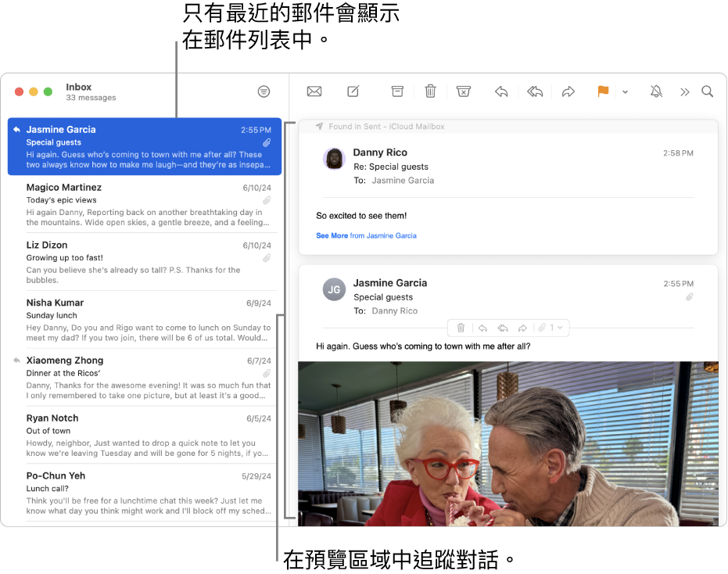Show more toolbar items chevrons

pyautogui.click(x=685, y=92)
